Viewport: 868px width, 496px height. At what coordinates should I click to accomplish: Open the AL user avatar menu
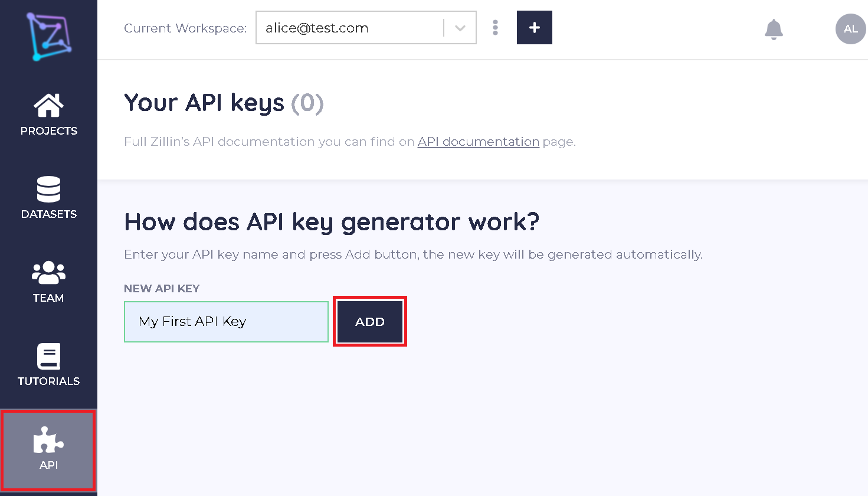click(850, 29)
